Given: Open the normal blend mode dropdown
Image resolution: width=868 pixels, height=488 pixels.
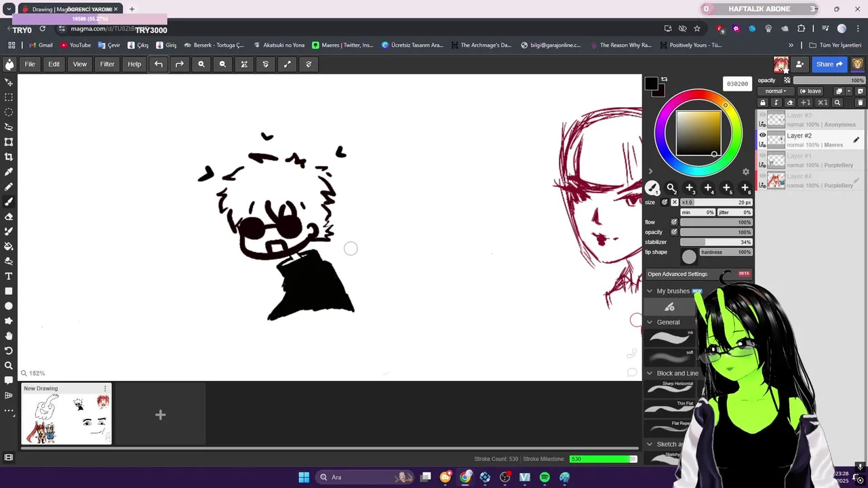Looking at the screenshot, I should 776,91.
